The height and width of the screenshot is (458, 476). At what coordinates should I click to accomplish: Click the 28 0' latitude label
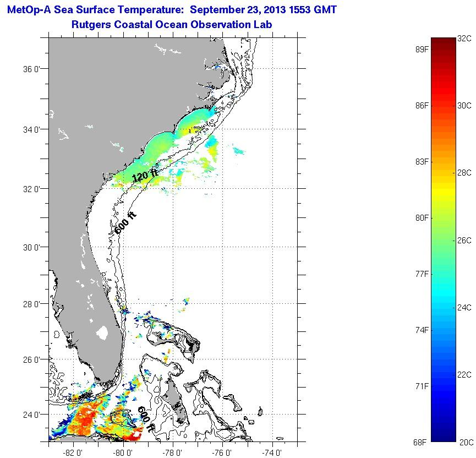pyautogui.click(x=31, y=304)
